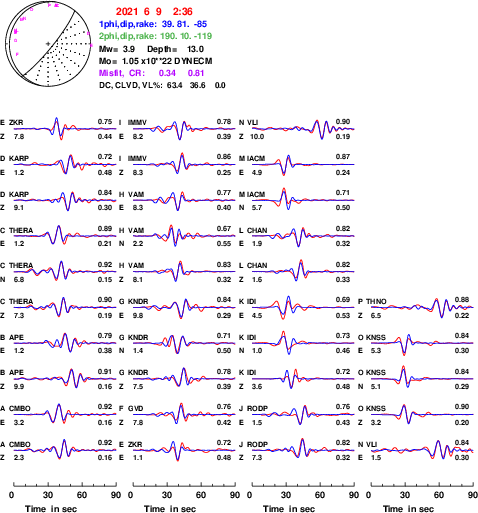Click the focal mechanism beachball diagram
The height and width of the screenshot is (513, 478).
click(48, 44)
